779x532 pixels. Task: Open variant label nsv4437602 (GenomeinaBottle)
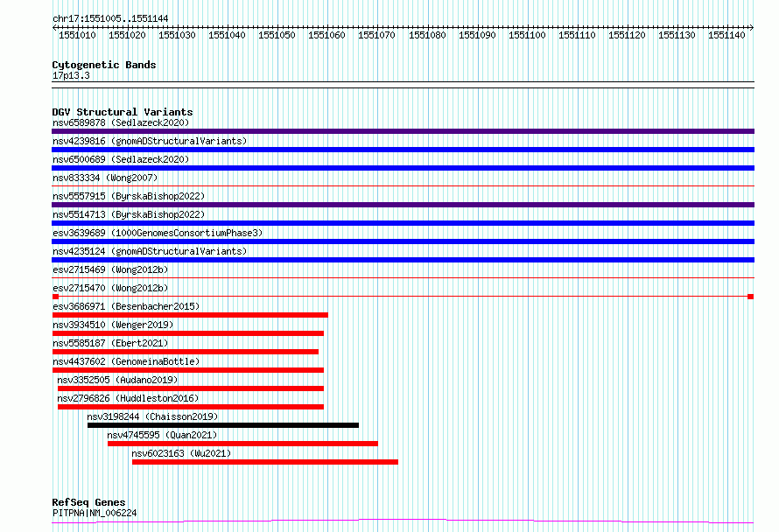[x=126, y=361]
